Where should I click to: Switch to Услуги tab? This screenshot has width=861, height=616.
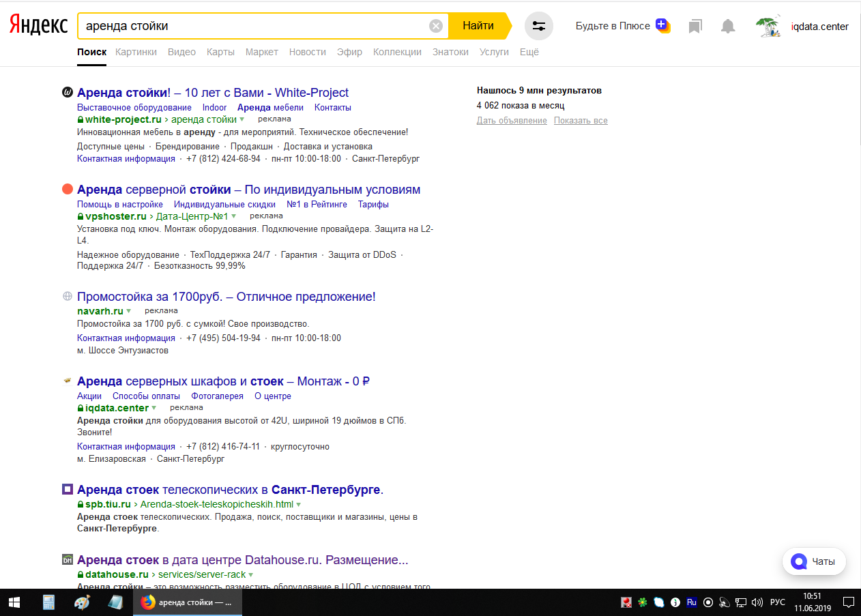point(494,52)
